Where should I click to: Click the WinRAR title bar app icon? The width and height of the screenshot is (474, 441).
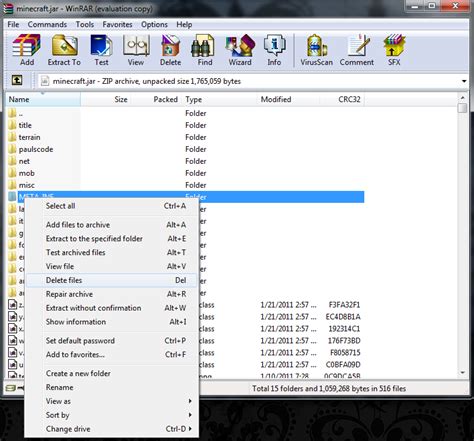tap(8, 9)
